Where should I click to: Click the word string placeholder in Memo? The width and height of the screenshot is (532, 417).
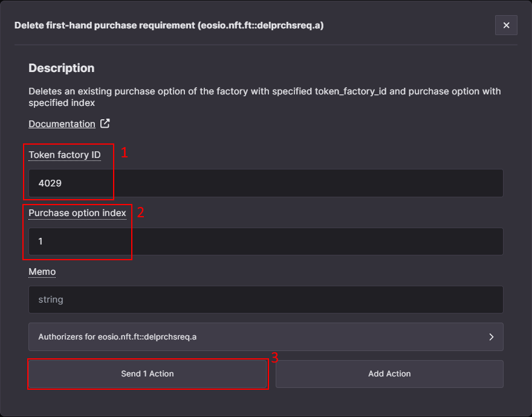coord(51,300)
